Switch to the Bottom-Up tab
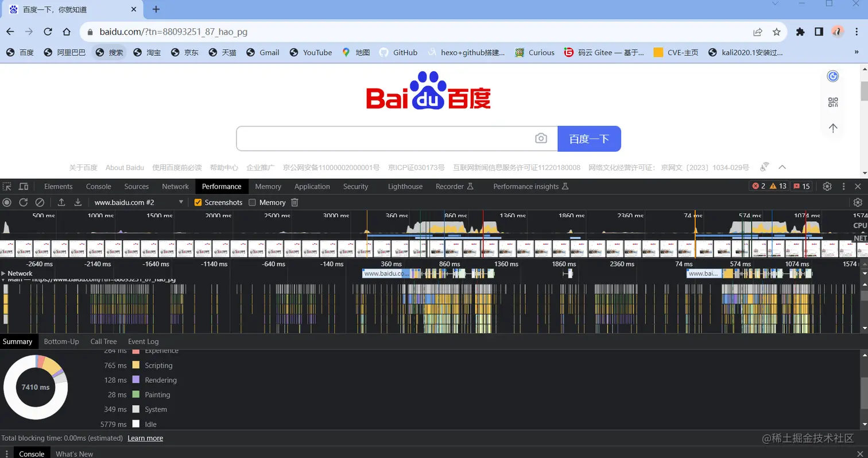Image resolution: width=868 pixels, height=458 pixels. click(x=61, y=341)
